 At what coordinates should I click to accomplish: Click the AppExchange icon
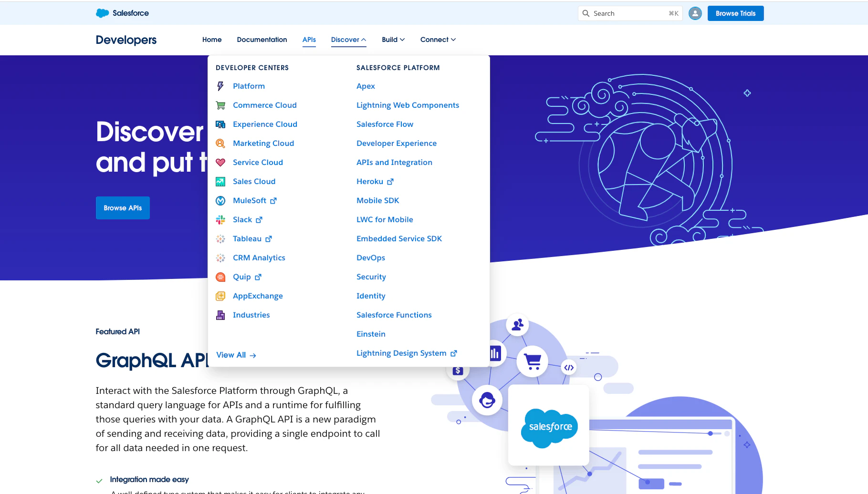pyautogui.click(x=220, y=296)
